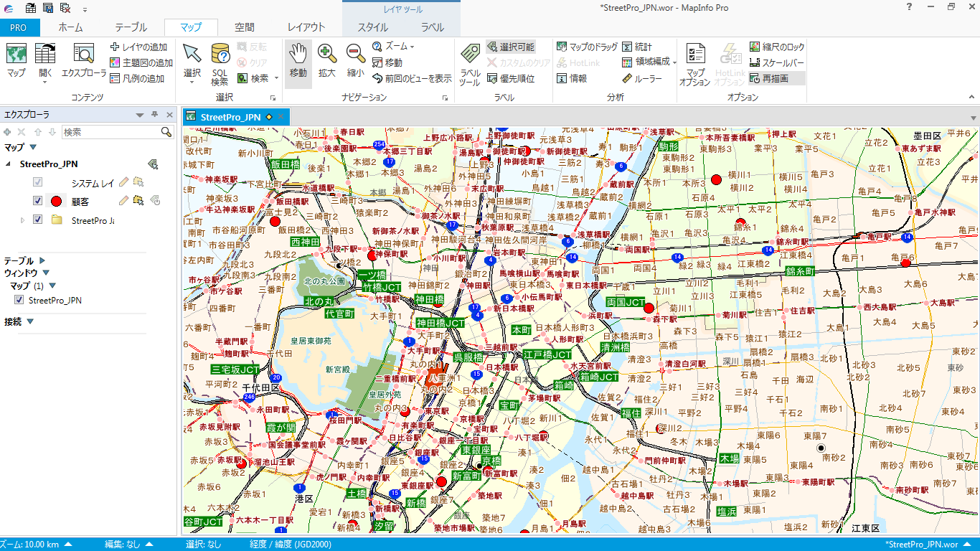Click the add plus icon in explorer toolbar
The image size is (980, 551).
(7, 132)
